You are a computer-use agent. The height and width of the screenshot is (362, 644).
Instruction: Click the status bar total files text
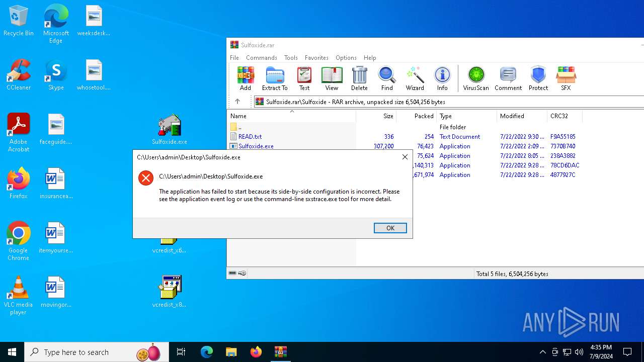click(x=512, y=274)
